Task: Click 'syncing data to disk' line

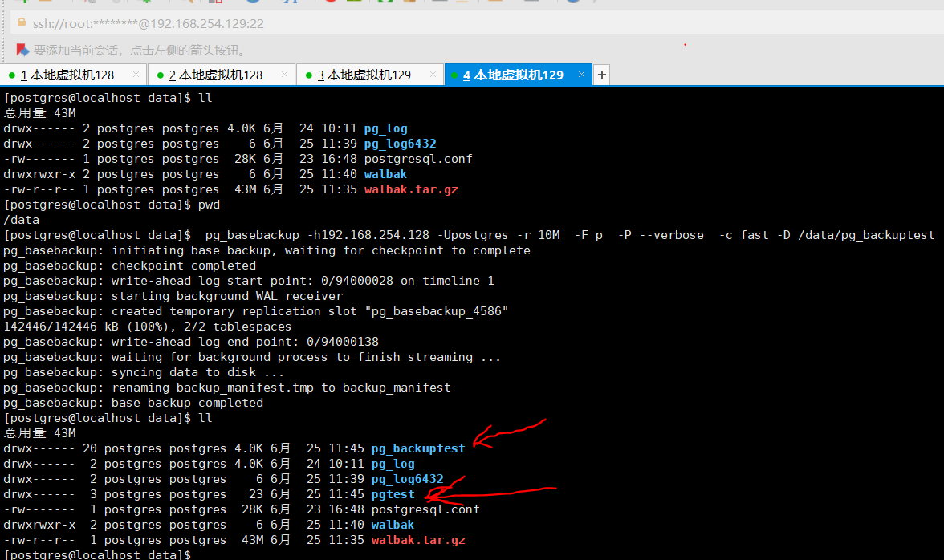Action: tap(143, 372)
